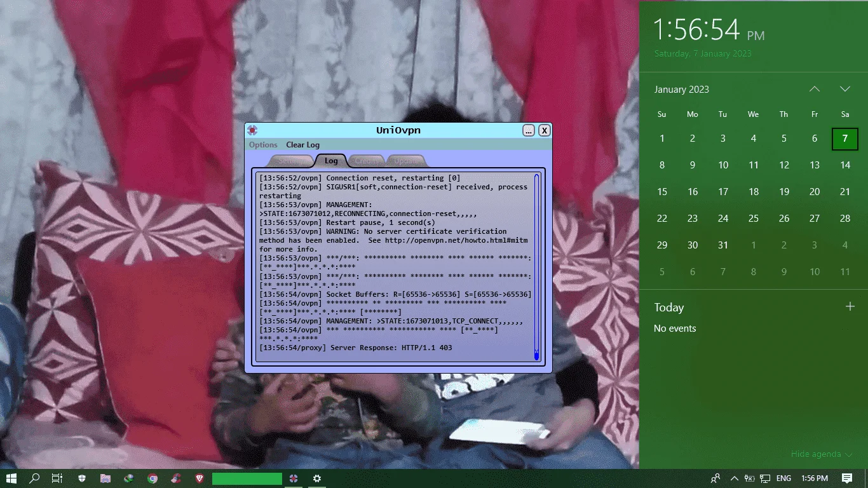This screenshot has height=488, width=868.
Task: Select January 25 in the calendar
Action: pyautogui.click(x=754, y=219)
